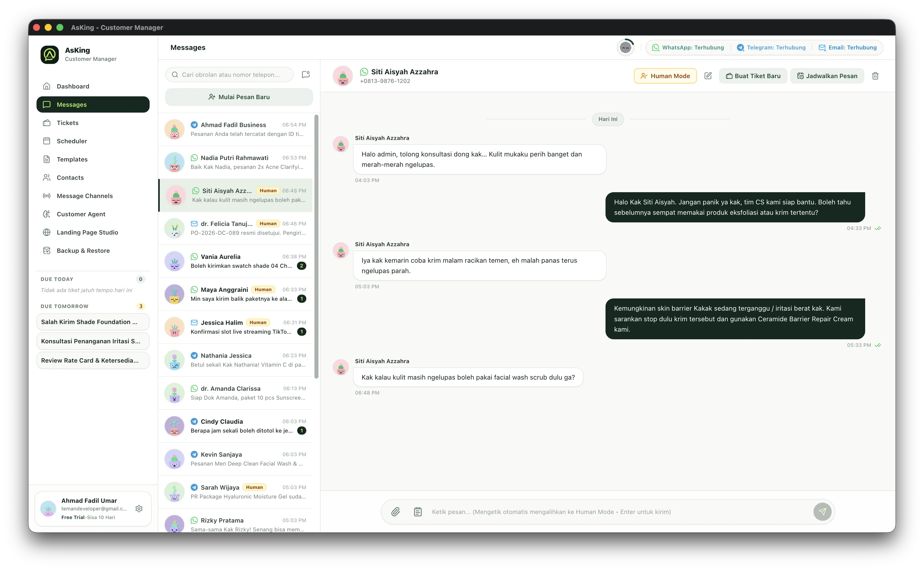Viewport: 924px width, 570px height.
Task: Open Customer Agent in the sidebar
Action: coord(93,214)
